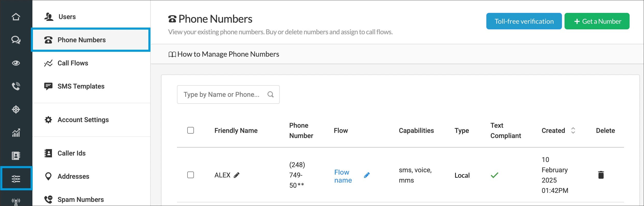Image resolution: width=644 pixels, height=206 pixels.
Task: Click the contacts book sidebar icon
Action: (x=16, y=156)
